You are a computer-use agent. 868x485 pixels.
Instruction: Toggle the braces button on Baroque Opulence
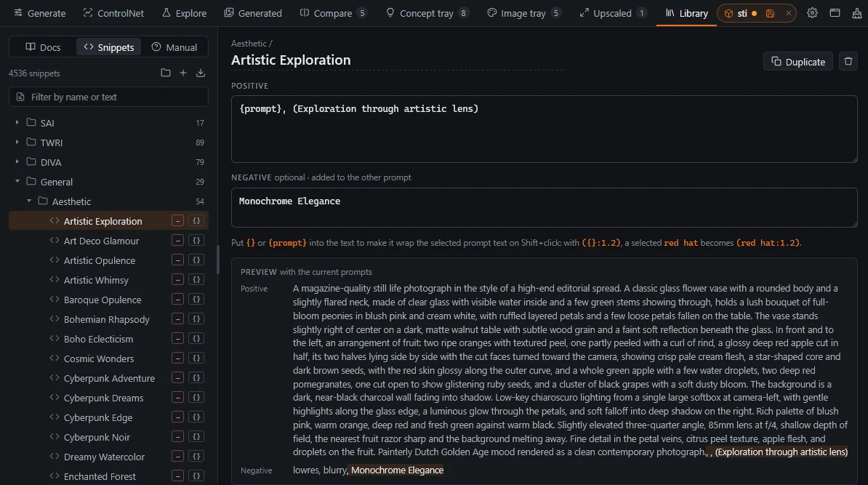(x=196, y=300)
